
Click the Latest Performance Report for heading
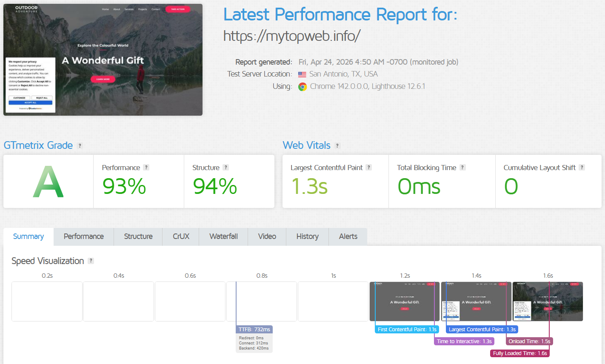coord(340,15)
